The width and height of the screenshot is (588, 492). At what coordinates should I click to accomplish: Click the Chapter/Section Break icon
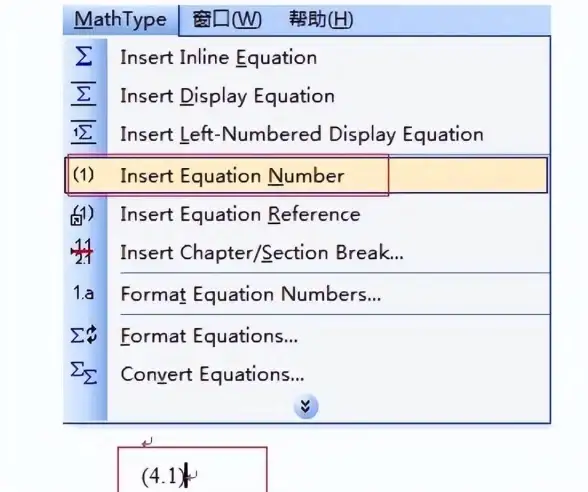point(82,252)
